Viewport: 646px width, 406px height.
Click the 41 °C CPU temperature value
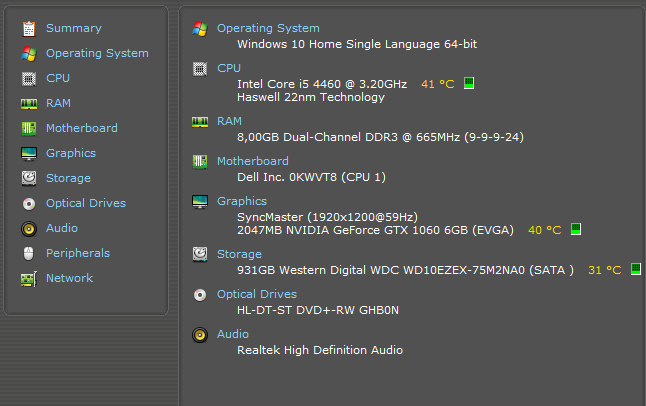pyautogui.click(x=438, y=84)
